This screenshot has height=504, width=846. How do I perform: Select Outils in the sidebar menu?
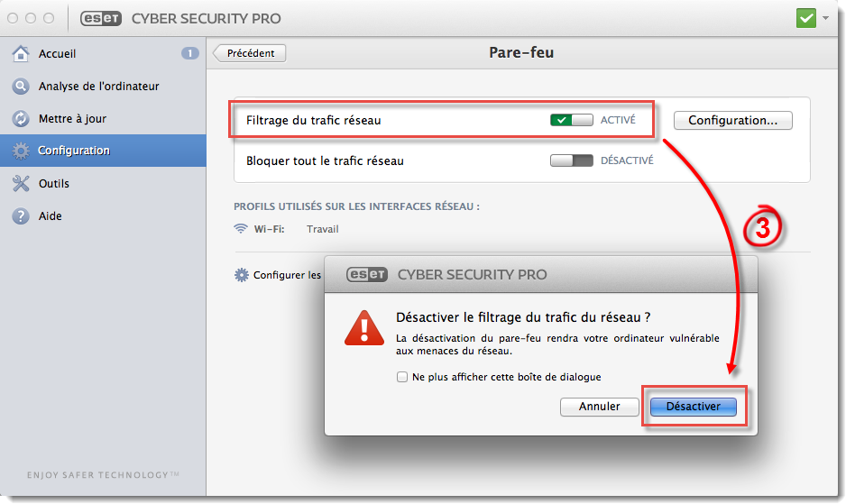(x=54, y=184)
